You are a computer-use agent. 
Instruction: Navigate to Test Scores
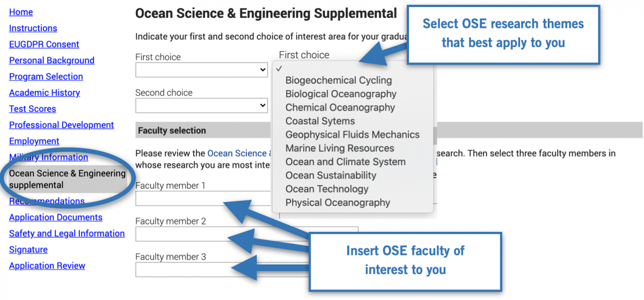[x=33, y=108]
